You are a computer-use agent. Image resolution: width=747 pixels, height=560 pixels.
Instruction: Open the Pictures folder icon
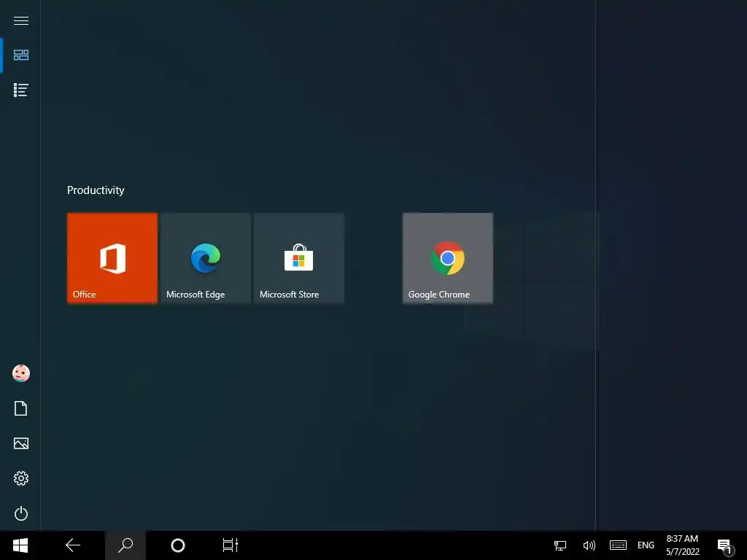click(21, 443)
